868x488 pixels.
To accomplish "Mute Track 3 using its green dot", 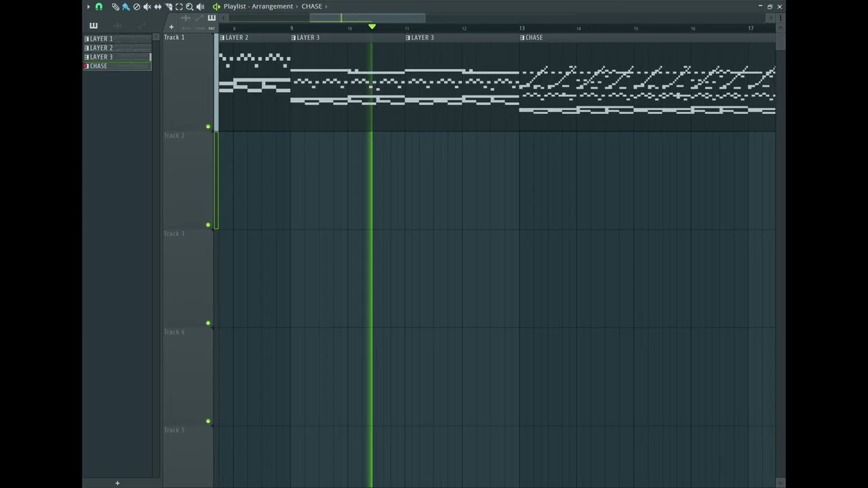I will click(208, 323).
